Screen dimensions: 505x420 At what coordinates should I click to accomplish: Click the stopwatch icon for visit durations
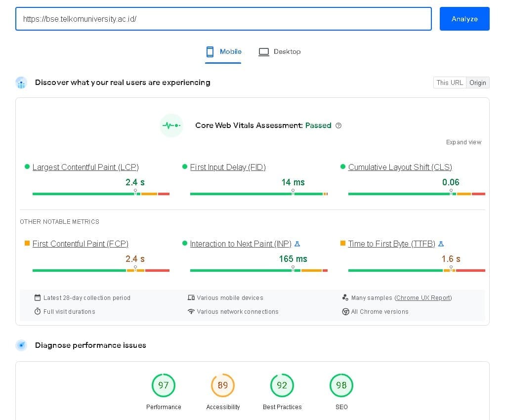[x=38, y=311]
